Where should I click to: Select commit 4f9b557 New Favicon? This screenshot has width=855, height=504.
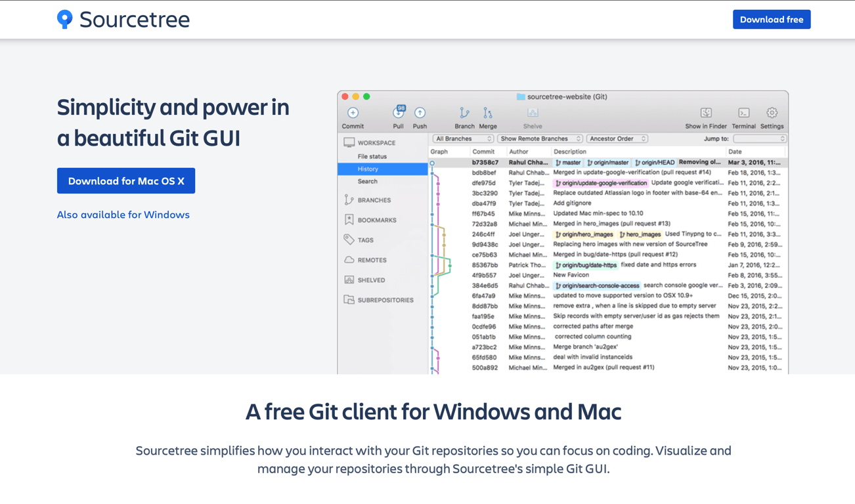[x=607, y=275]
